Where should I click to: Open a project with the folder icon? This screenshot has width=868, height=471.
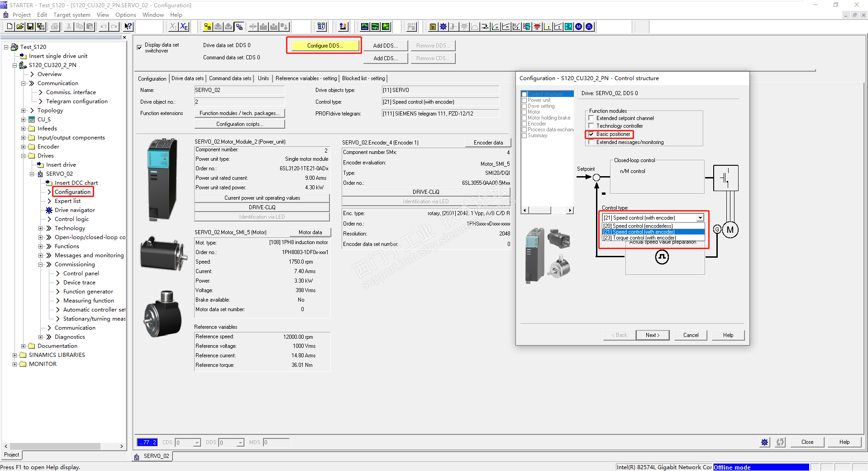(20, 27)
